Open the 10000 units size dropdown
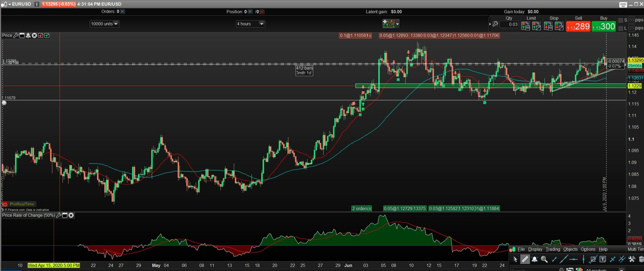The width and height of the screenshot is (644, 271). (104, 24)
